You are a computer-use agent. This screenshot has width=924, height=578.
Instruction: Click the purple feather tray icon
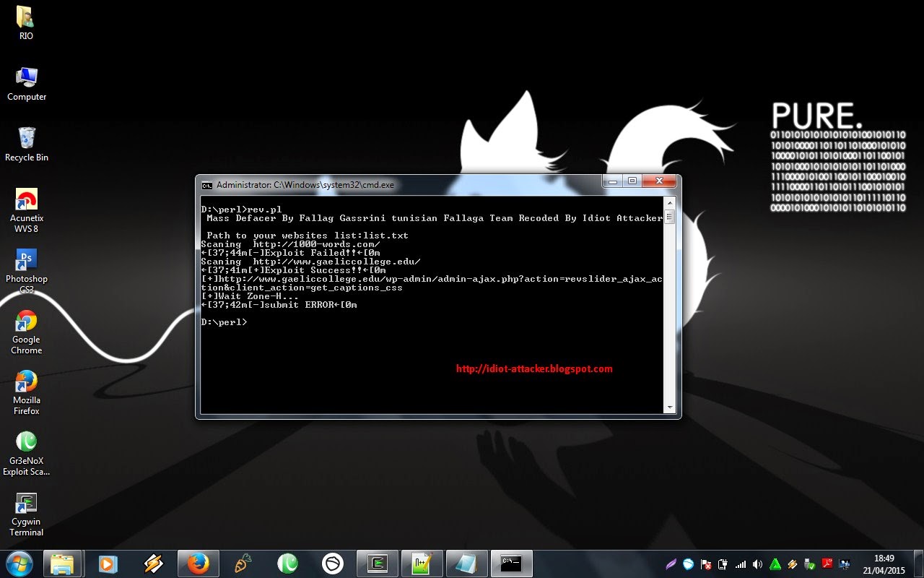click(672, 564)
